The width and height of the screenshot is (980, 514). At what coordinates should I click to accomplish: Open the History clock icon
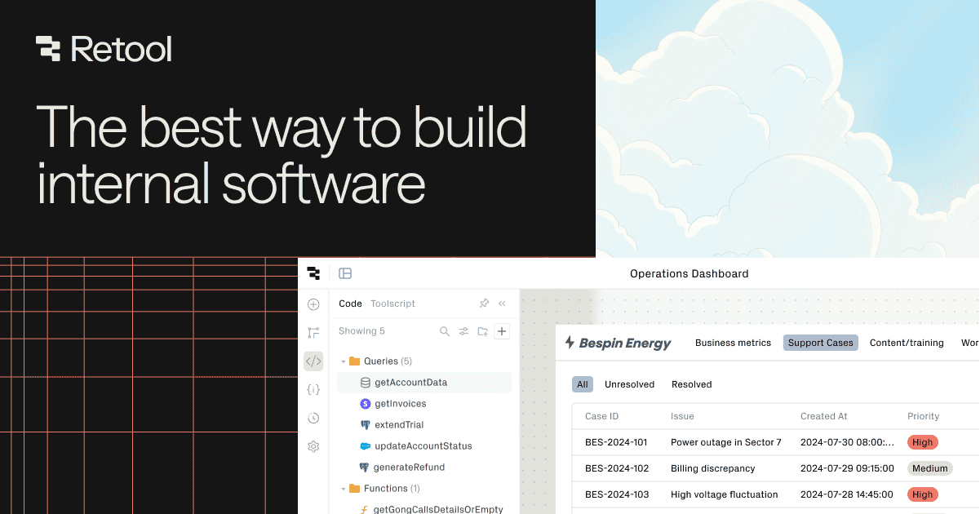point(313,419)
